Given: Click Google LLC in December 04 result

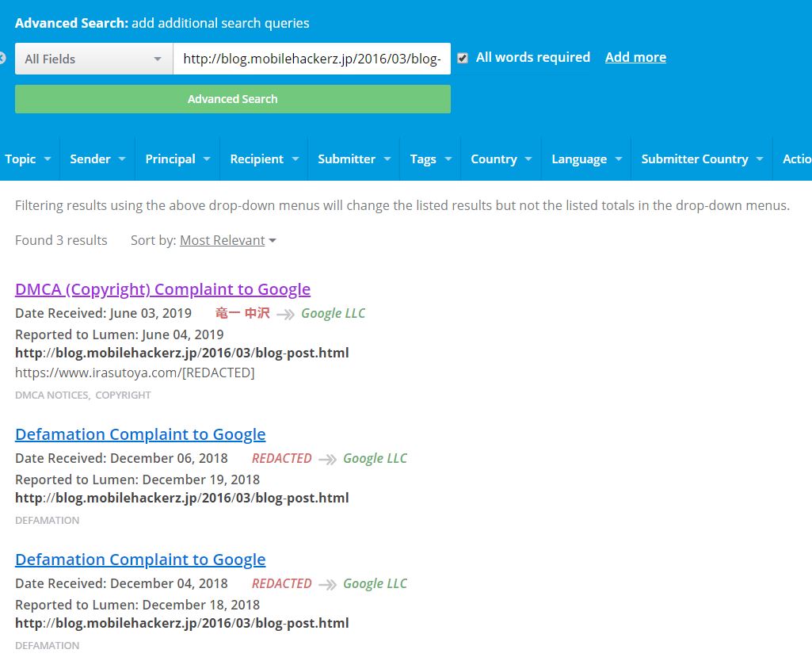Looking at the screenshot, I should 375,584.
